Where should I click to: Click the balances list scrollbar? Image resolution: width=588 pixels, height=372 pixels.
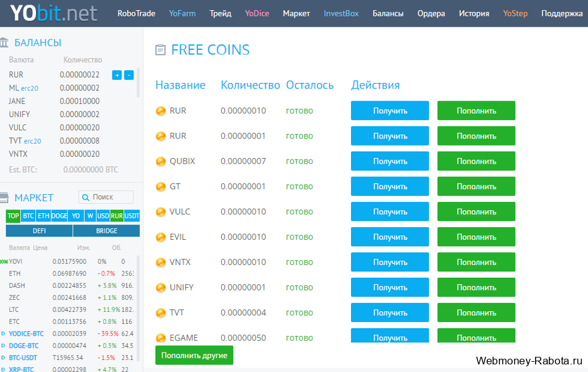[138, 83]
